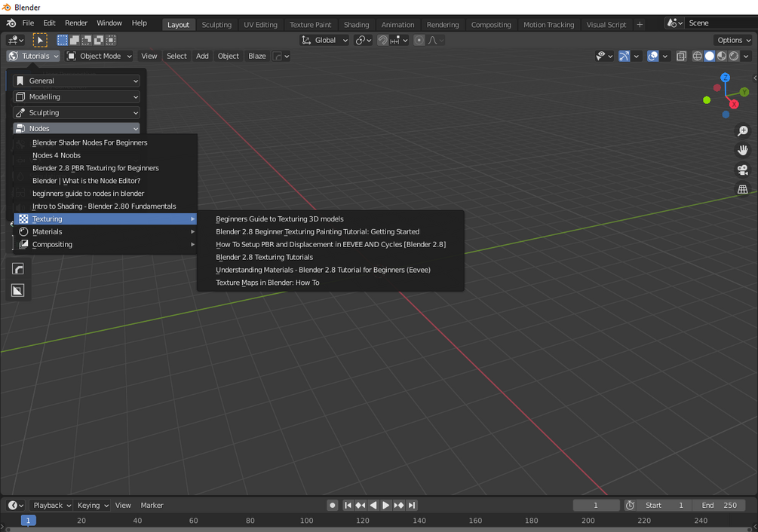Switch perspective/orthographic with grid icon

[742, 189]
